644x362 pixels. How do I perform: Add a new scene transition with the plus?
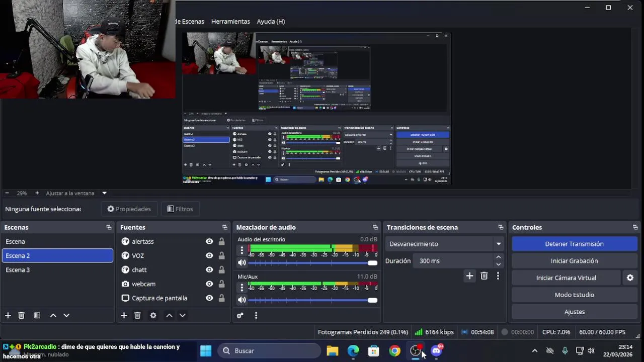click(469, 276)
